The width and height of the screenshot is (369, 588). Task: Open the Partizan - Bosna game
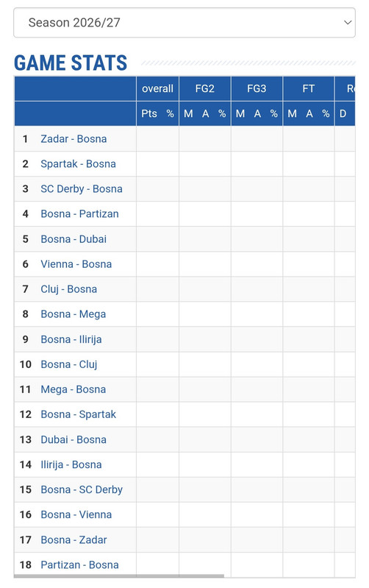pyautogui.click(x=80, y=565)
